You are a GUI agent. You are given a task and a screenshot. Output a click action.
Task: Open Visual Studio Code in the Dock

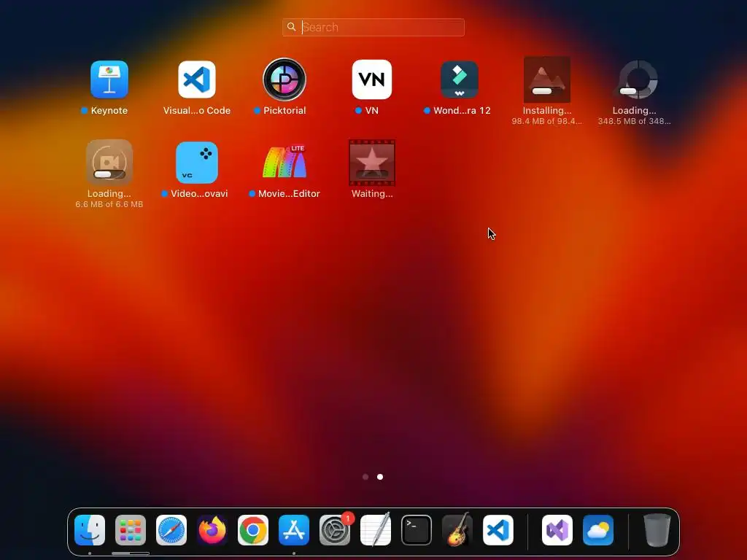point(498,530)
